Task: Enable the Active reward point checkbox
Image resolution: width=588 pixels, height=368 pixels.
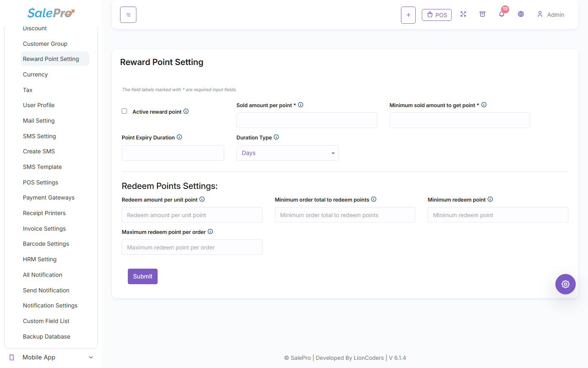Action: tap(125, 111)
